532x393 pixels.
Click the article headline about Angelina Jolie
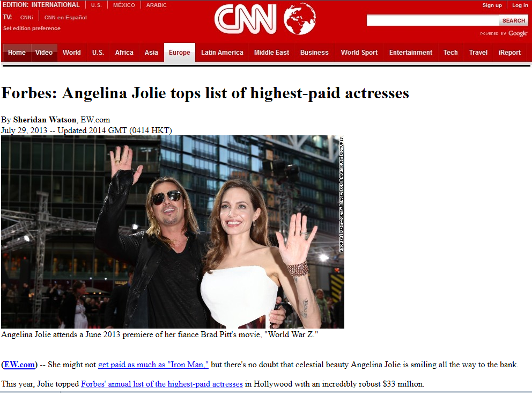point(205,93)
